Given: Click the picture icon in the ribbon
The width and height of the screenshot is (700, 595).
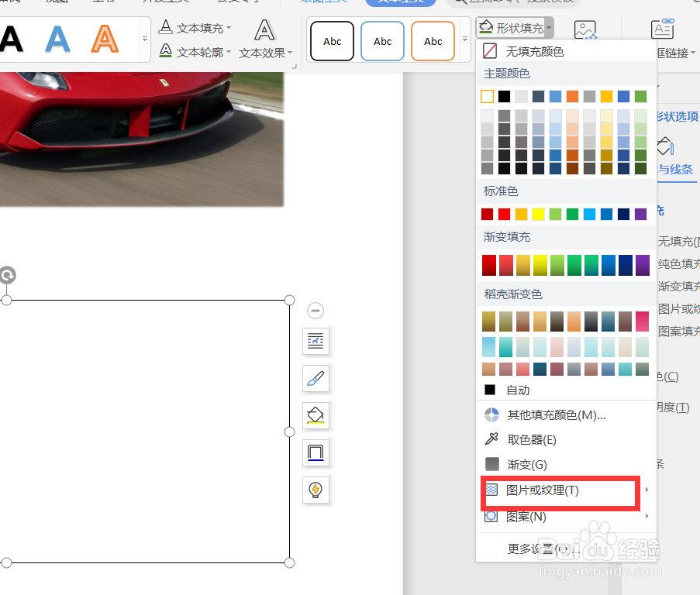Looking at the screenshot, I should pos(584,30).
